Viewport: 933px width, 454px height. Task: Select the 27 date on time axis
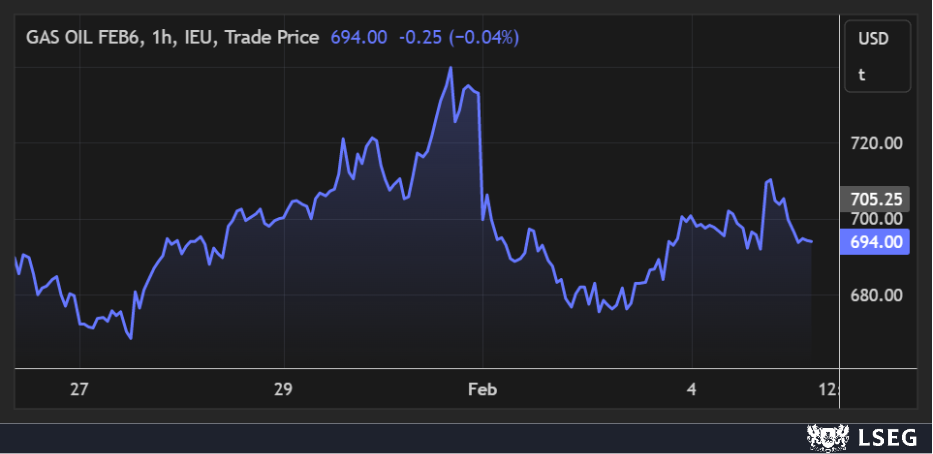80,389
